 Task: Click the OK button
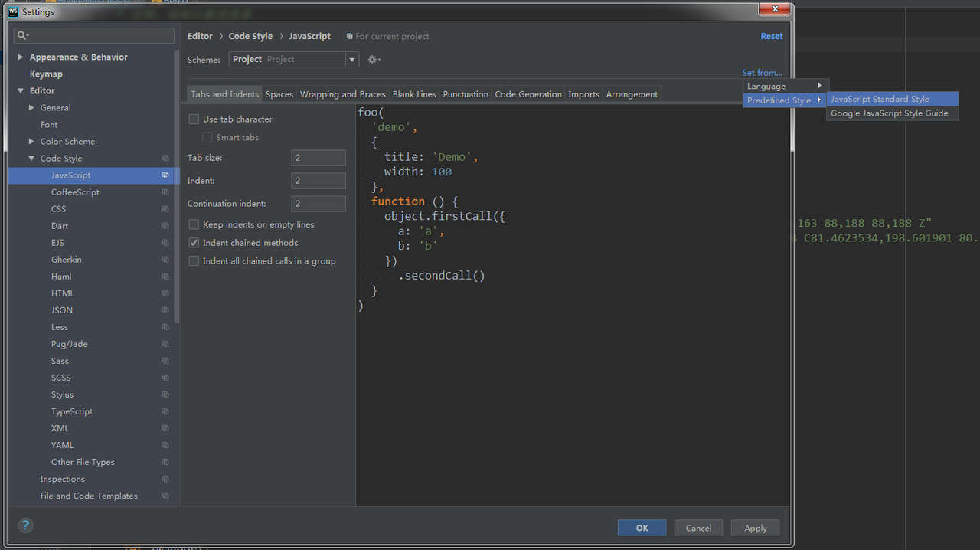pos(642,528)
